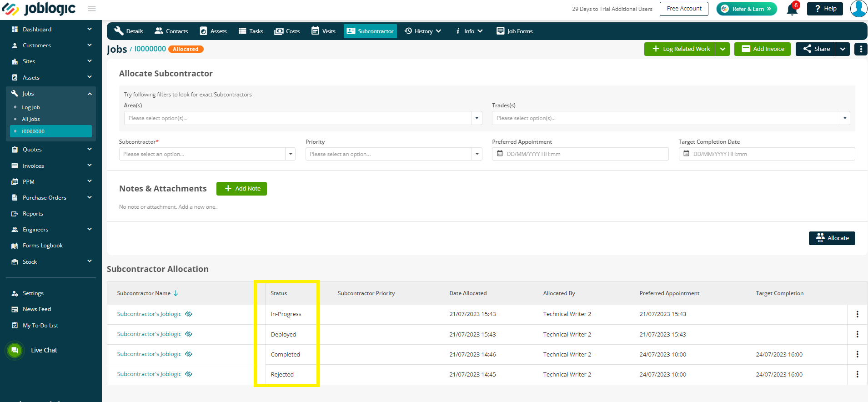This screenshot has width=868, height=402.
Task: Click the sort arrow on Subcontractor Name
Action: (176, 293)
